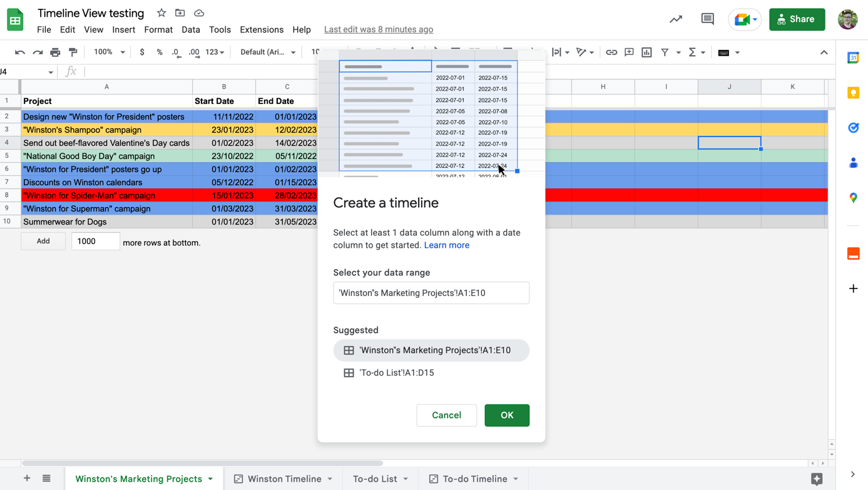Open the activity dashboard trend icon
This screenshot has width=868, height=490.
(676, 19)
